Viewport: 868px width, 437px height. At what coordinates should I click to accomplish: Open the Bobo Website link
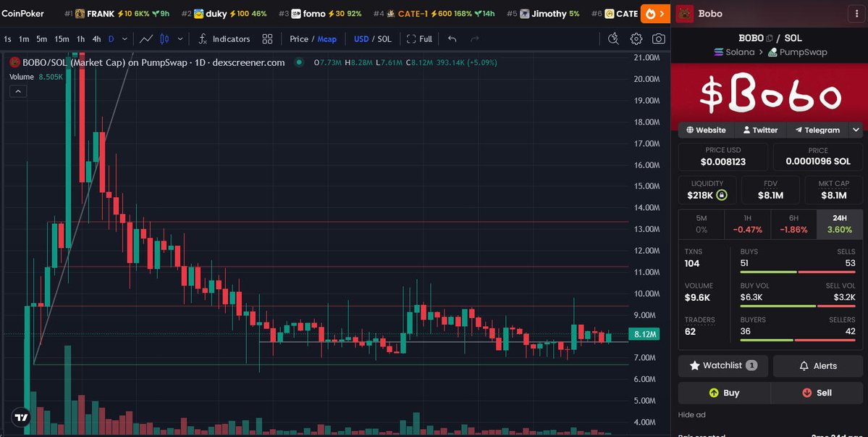click(706, 130)
